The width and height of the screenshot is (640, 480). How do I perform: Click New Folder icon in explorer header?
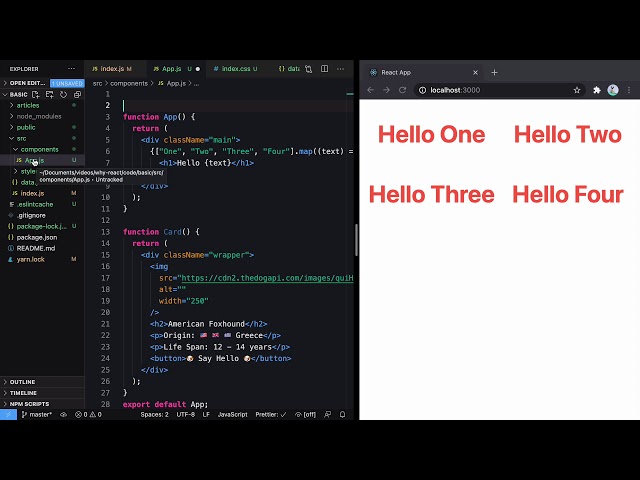tap(49, 94)
